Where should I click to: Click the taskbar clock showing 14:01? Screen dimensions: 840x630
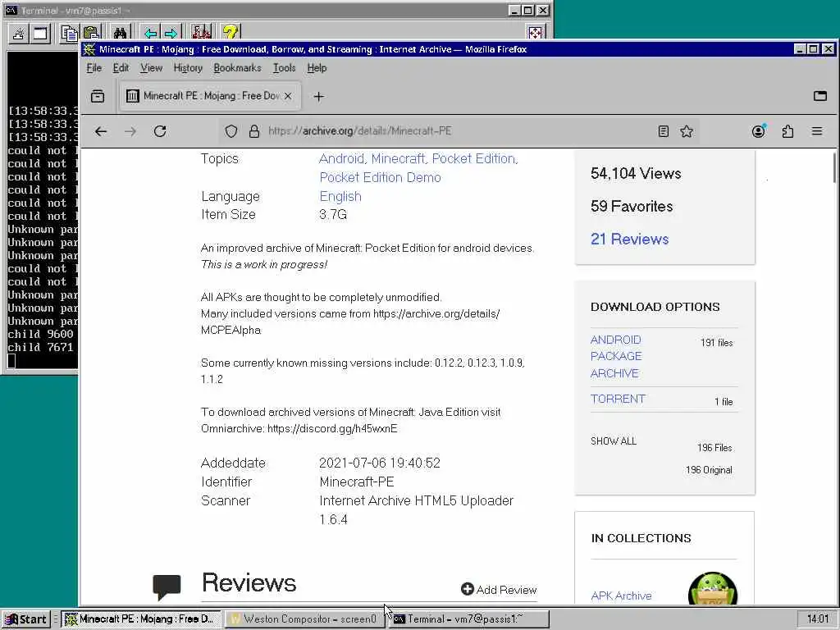(x=818, y=619)
